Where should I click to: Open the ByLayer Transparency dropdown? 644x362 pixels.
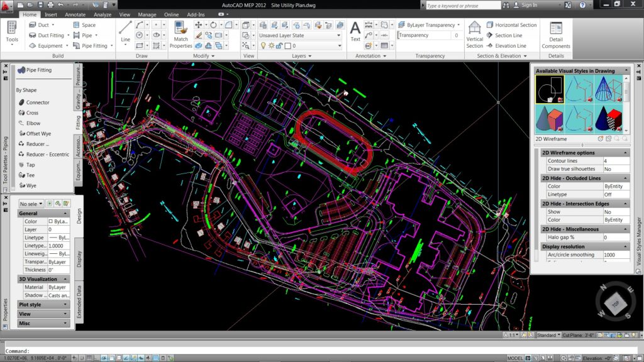pyautogui.click(x=431, y=25)
